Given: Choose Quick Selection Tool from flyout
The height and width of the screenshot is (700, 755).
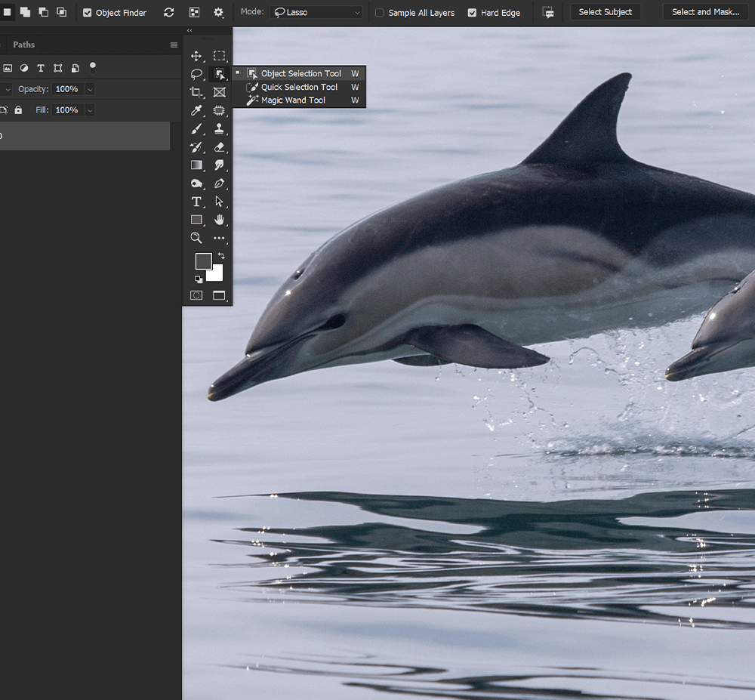Looking at the screenshot, I should [x=299, y=87].
